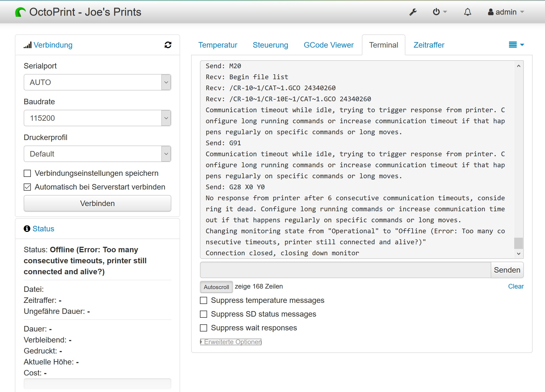Click the OctoPrint logo icon

pyautogui.click(x=20, y=12)
